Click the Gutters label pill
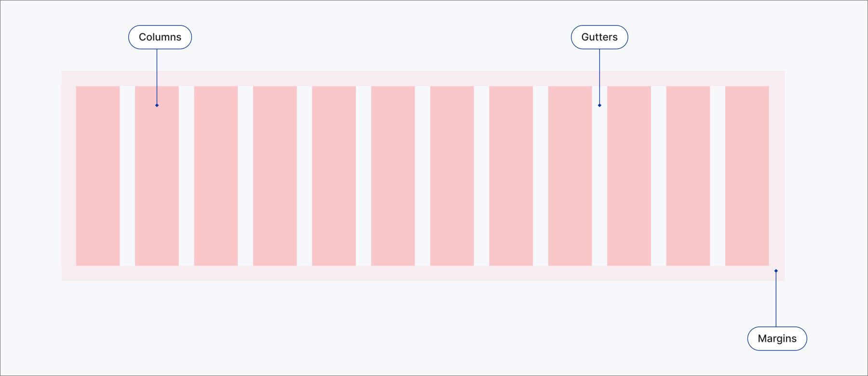Viewport: 868px width, 376px height. 599,37
